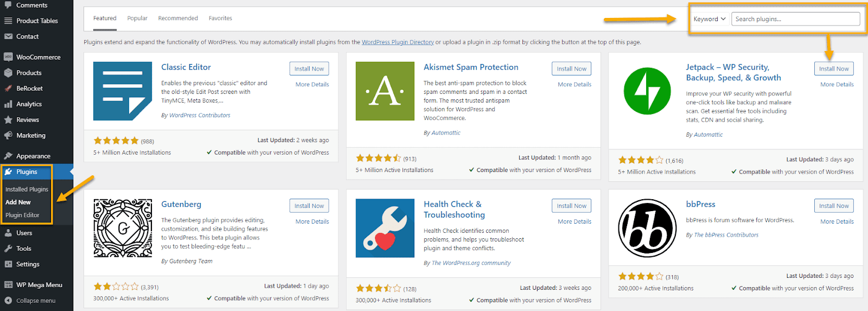The width and height of the screenshot is (868, 311).
Task: Switch to the Recommended tab
Action: pyautogui.click(x=178, y=18)
